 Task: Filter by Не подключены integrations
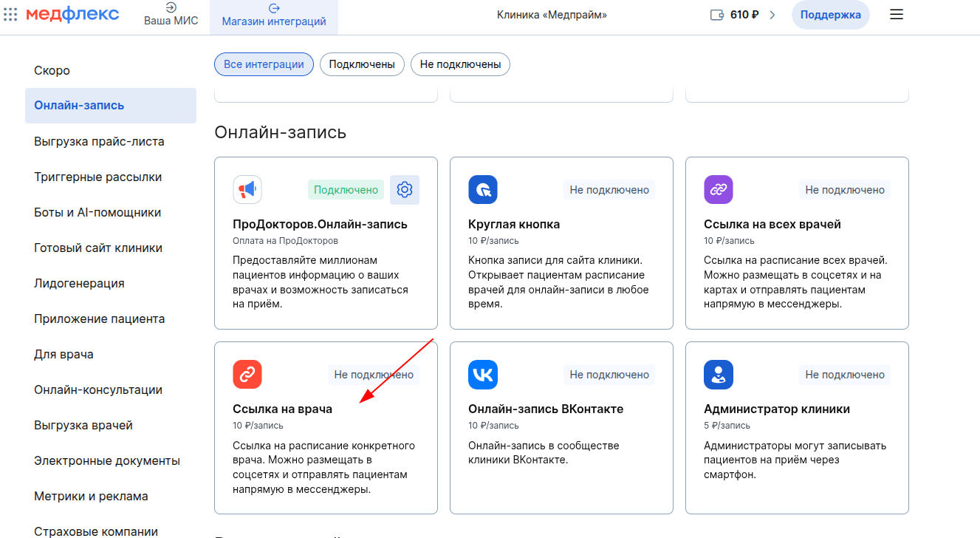(460, 64)
